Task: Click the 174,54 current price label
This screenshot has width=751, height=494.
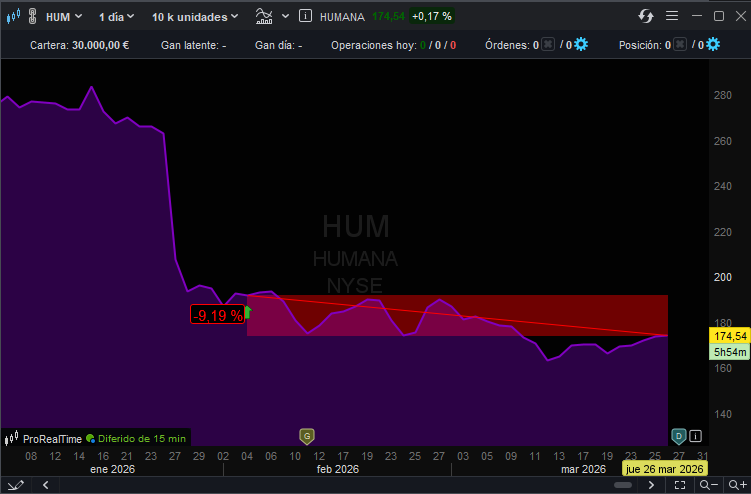Action: 730,336
